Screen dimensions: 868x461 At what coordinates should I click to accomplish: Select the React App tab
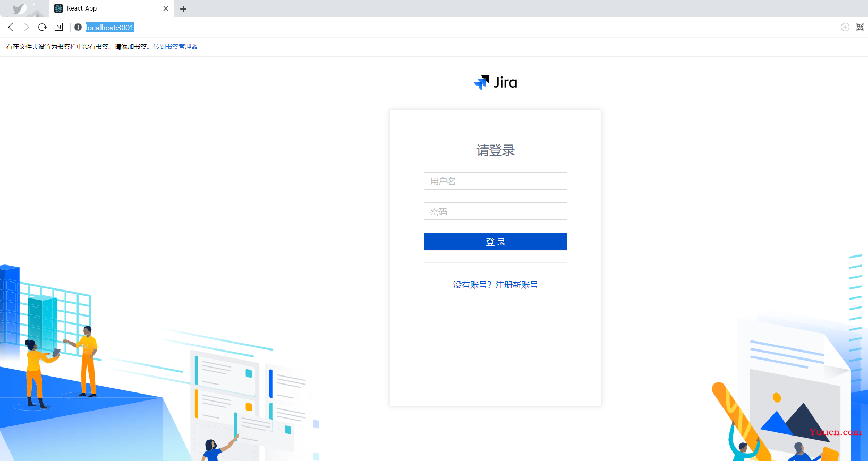tap(112, 8)
